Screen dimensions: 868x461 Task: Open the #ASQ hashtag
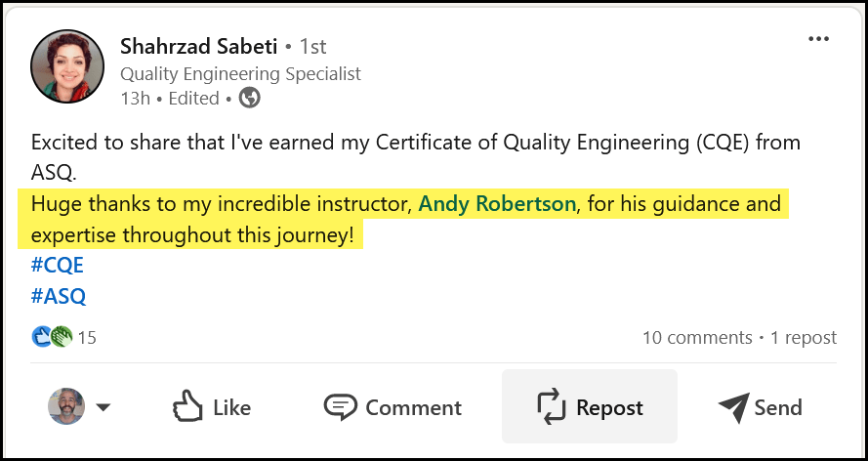(59, 296)
